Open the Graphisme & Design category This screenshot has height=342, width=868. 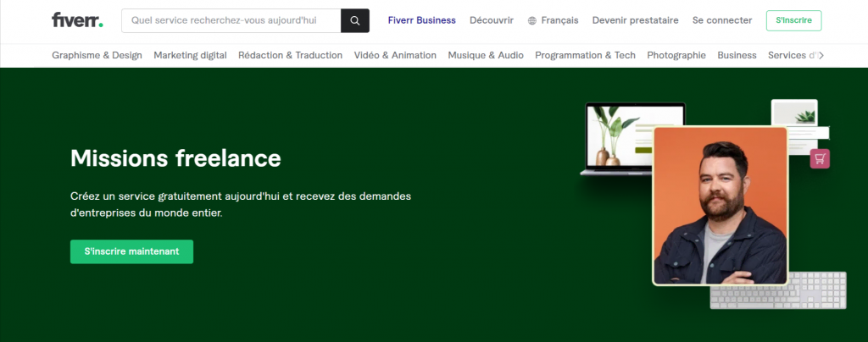[x=97, y=55]
